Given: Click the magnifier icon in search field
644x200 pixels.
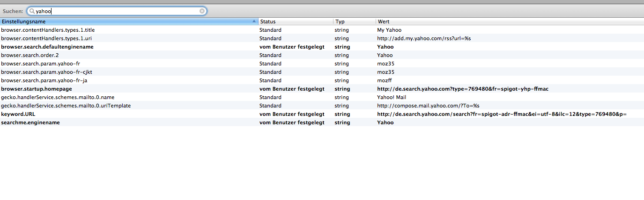Looking at the screenshot, I should pyautogui.click(x=32, y=11).
